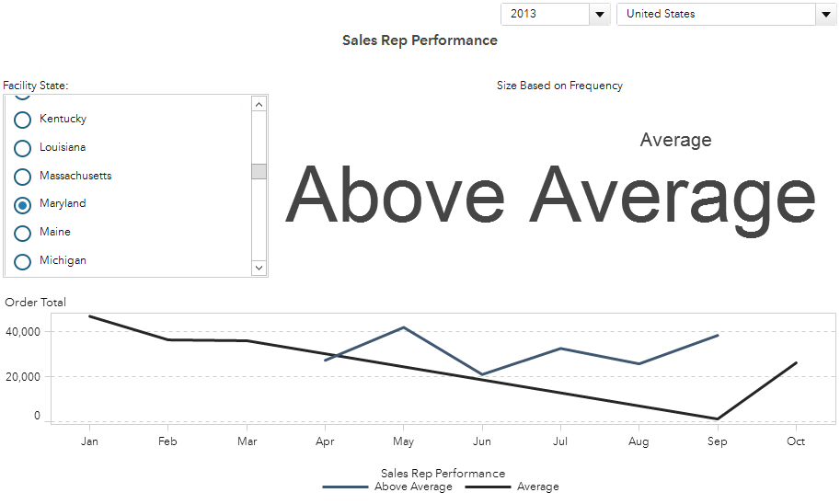Pick Maine from the state list
This screenshot has height=504, width=840.
point(23,233)
